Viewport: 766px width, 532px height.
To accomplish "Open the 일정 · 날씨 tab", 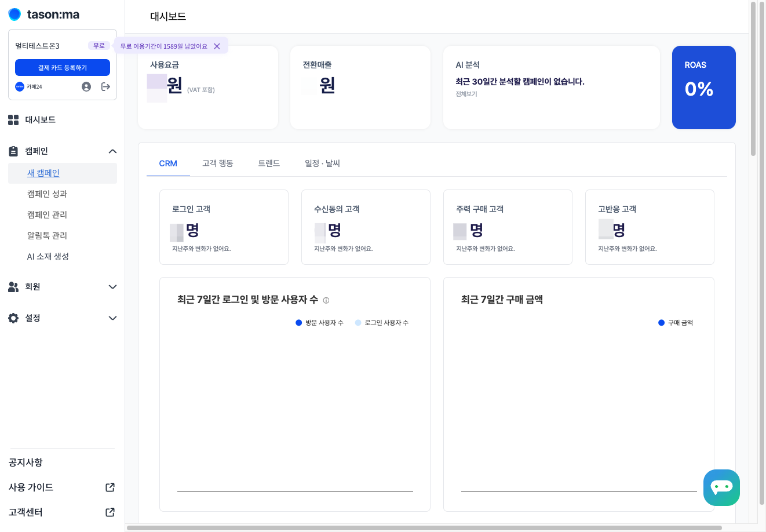I will click(x=322, y=163).
